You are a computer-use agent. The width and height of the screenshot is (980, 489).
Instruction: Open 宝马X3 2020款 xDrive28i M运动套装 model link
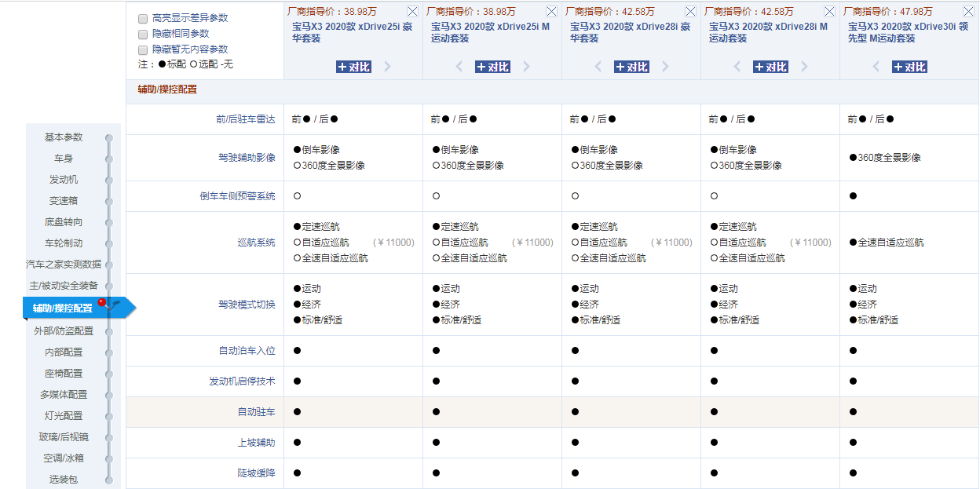769,32
